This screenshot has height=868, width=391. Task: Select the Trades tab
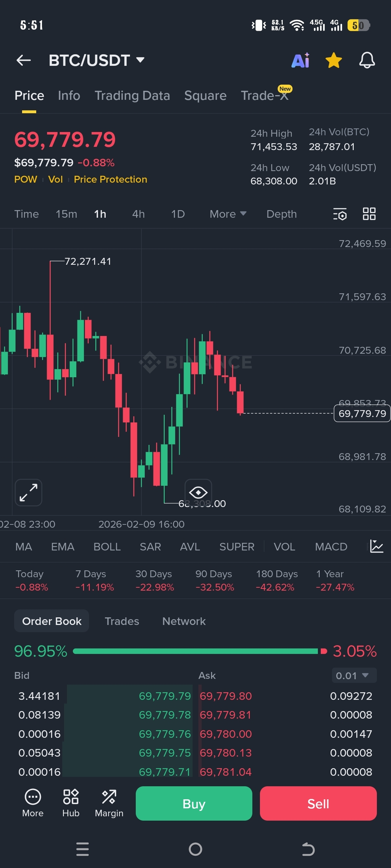pyautogui.click(x=122, y=621)
